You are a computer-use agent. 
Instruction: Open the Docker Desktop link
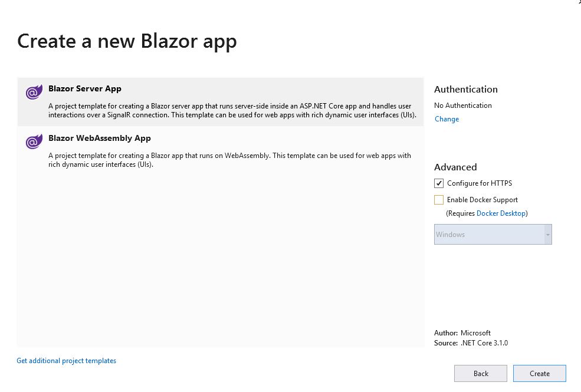pos(501,213)
